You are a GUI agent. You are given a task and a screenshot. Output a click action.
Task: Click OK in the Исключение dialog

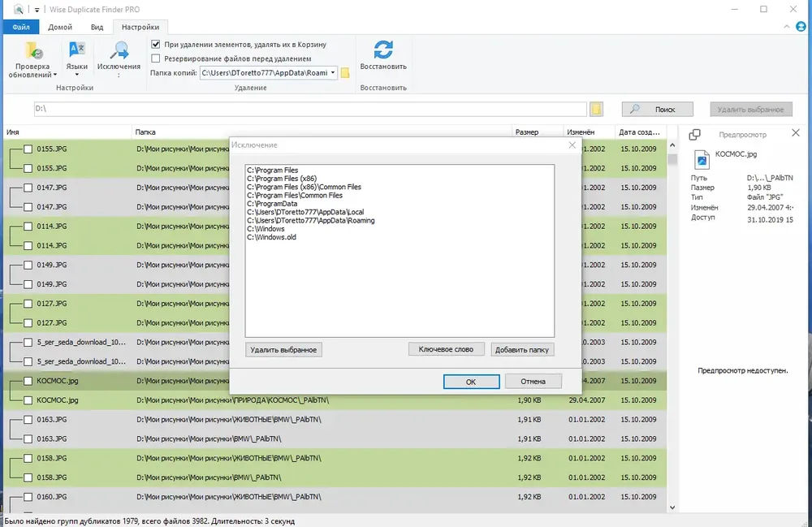pos(471,382)
